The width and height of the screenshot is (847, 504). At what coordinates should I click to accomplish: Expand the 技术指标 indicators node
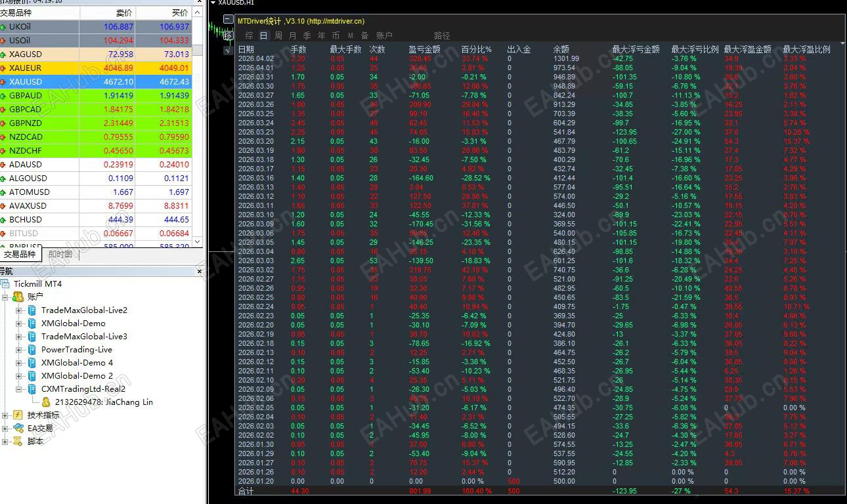coord(5,415)
